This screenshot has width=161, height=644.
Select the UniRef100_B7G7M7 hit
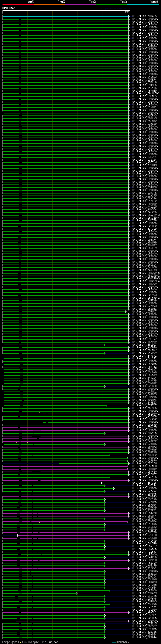click(x=144, y=406)
